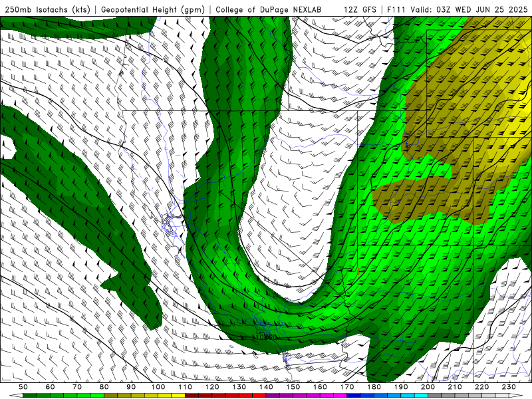Click the '110' color bar label
532x399 pixels.
(x=186, y=387)
